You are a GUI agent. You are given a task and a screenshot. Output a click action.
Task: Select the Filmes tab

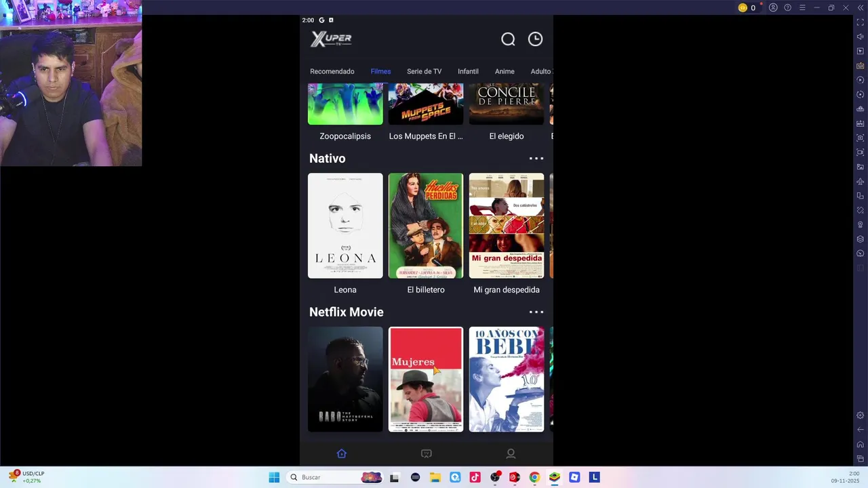[x=380, y=71]
